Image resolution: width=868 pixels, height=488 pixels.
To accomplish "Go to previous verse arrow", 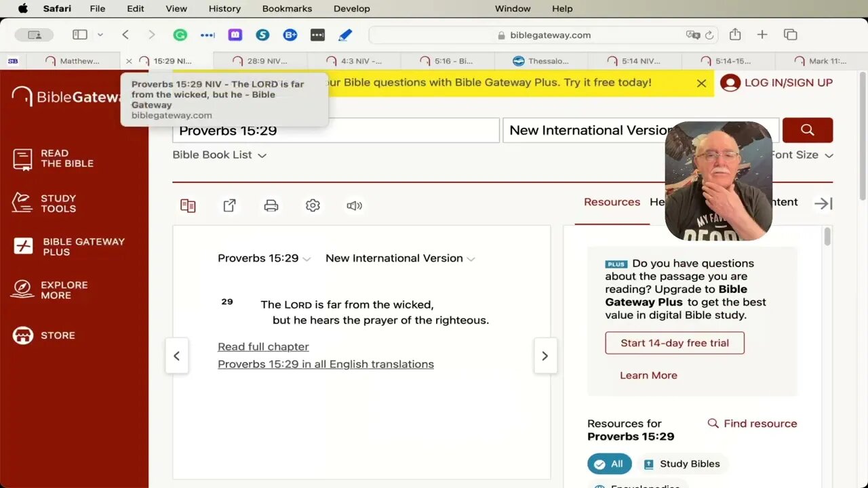I will point(177,356).
